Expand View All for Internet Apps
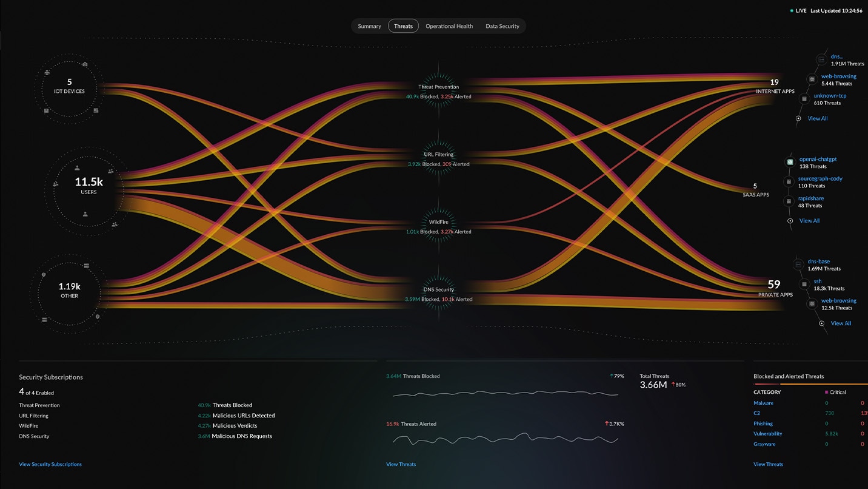This screenshot has height=489, width=868. coord(817,118)
